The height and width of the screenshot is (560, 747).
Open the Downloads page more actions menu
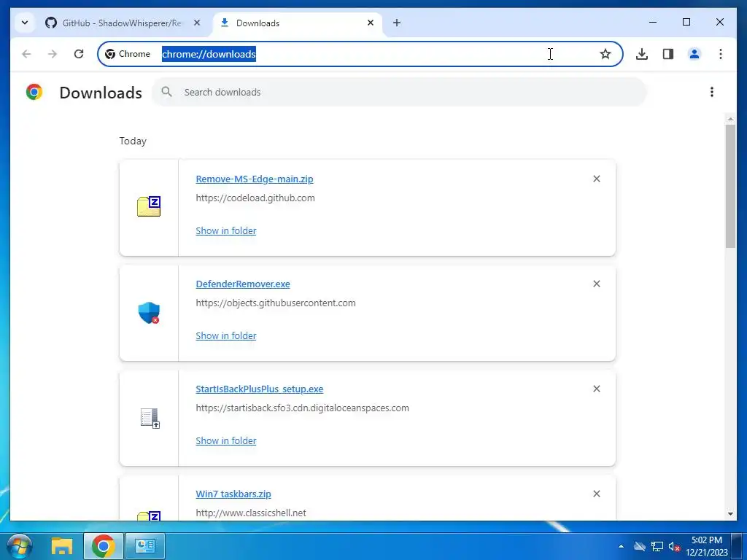click(712, 92)
